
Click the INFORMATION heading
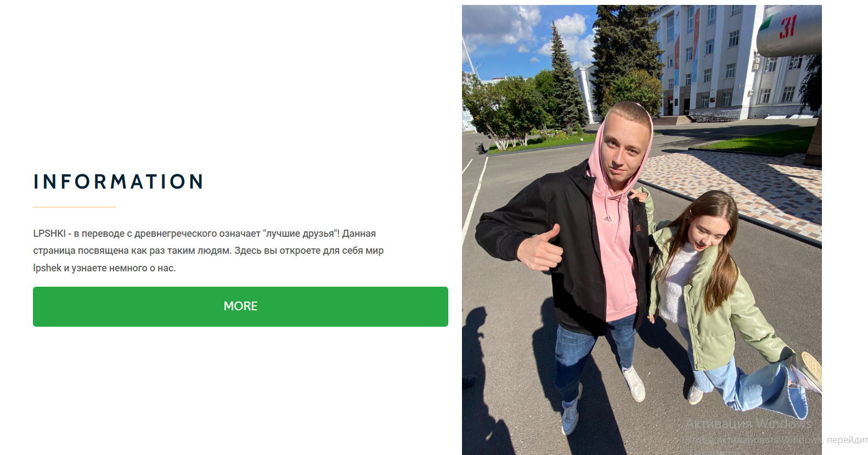(119, 181)
